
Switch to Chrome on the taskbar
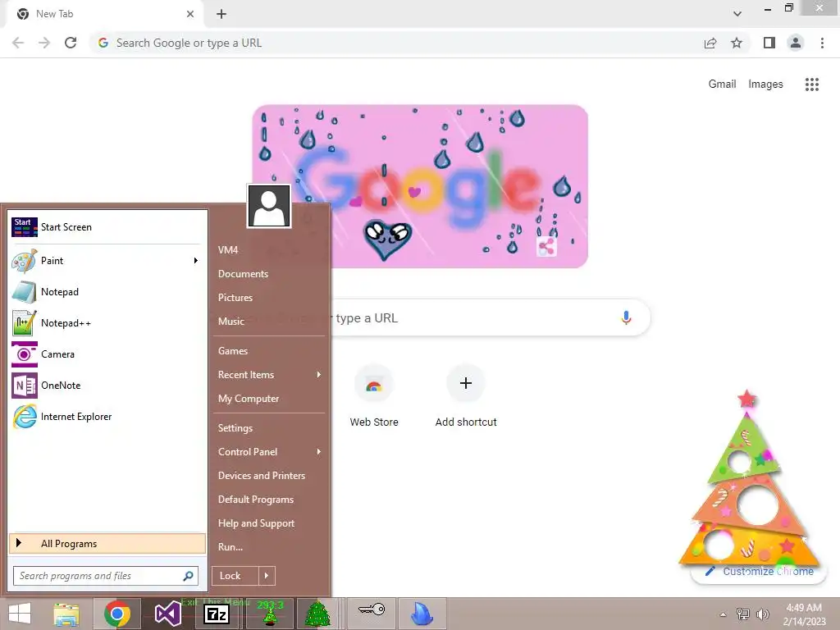click(x=117, y=614)
